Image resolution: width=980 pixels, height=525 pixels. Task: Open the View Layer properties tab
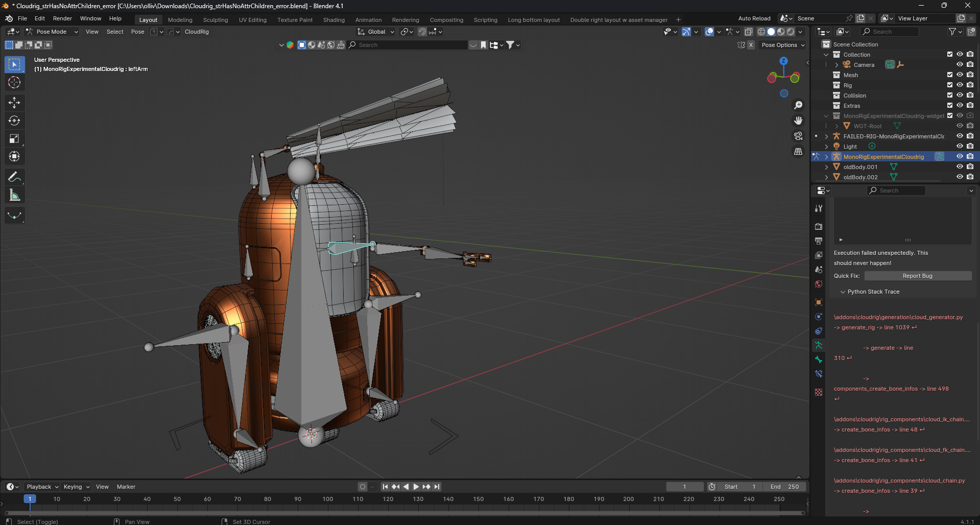819,255
